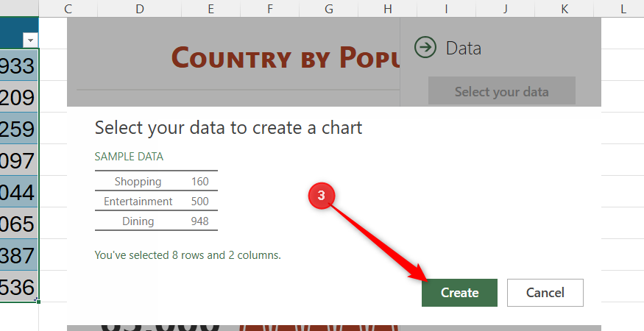The height and width of the screenshot is (331, 644).
Task: Click the Data panel heading
Action: pyautogui.click(x=463, y=48)
